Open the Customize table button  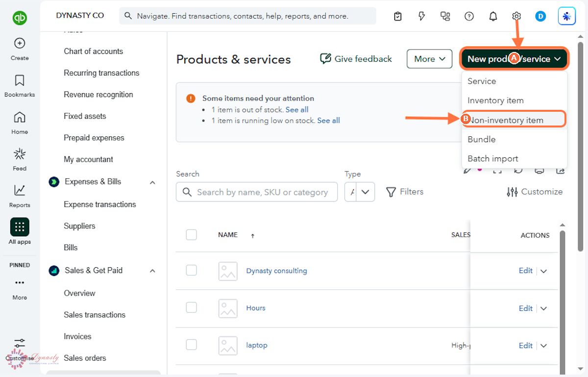tap(535, 192)
